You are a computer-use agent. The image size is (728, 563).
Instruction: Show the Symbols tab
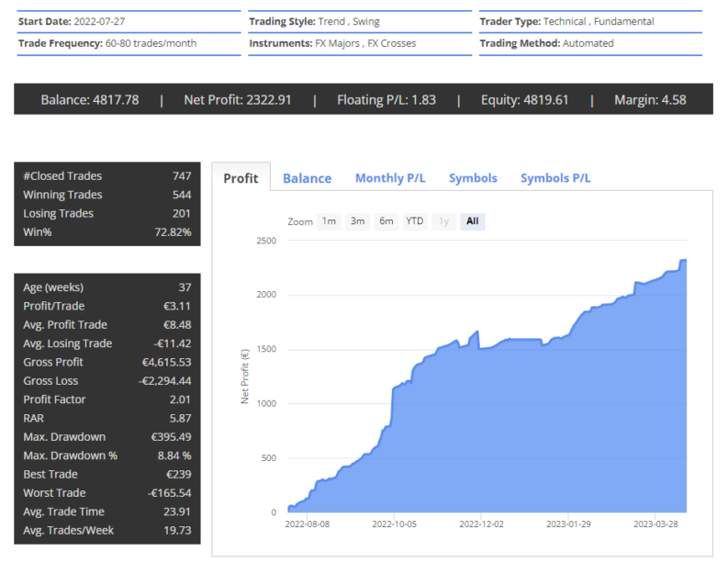point(473,178)
